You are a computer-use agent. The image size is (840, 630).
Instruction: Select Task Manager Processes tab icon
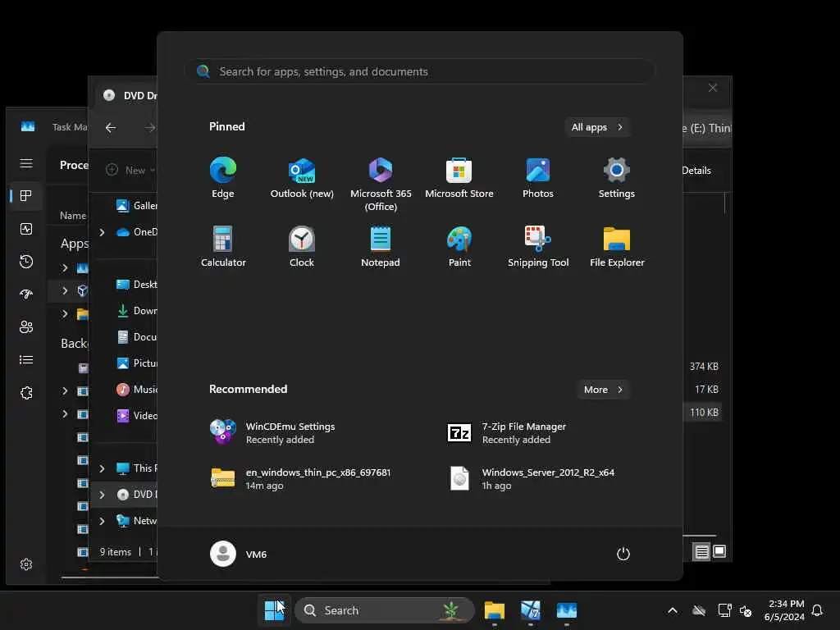coord(26,196)
